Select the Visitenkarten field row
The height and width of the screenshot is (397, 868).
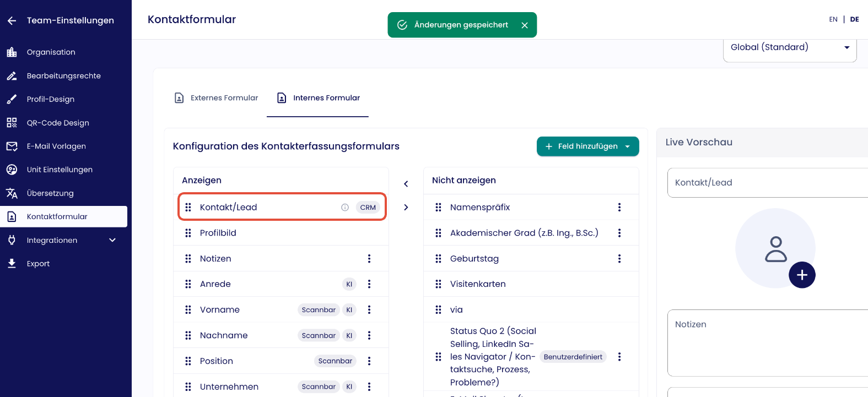[x=531, y=284]
